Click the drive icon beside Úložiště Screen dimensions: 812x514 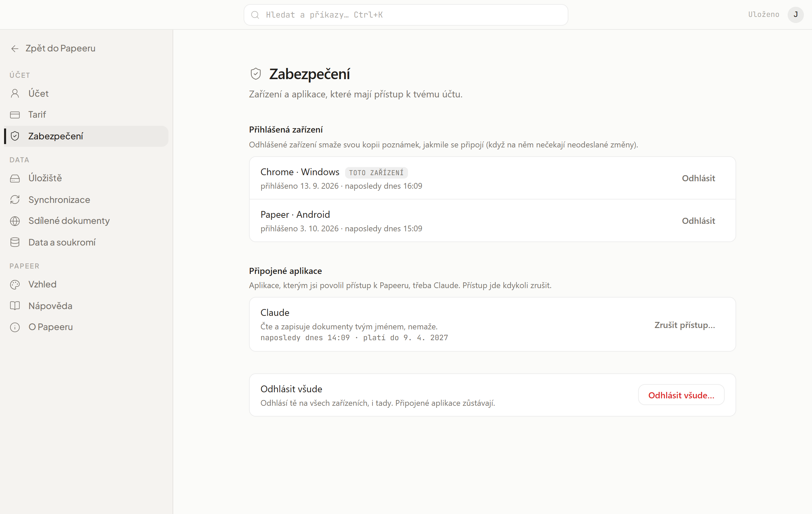(x=15, y=178)
